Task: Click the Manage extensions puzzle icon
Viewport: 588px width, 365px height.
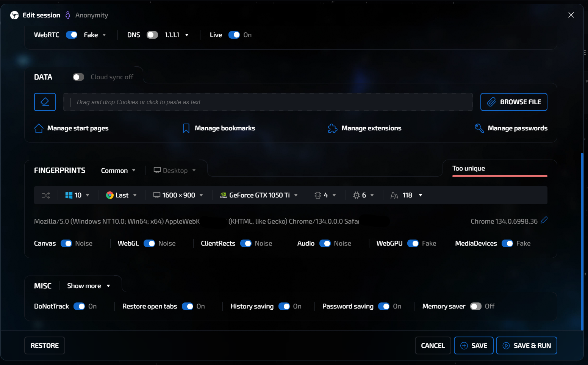Action: coord(332,128)
